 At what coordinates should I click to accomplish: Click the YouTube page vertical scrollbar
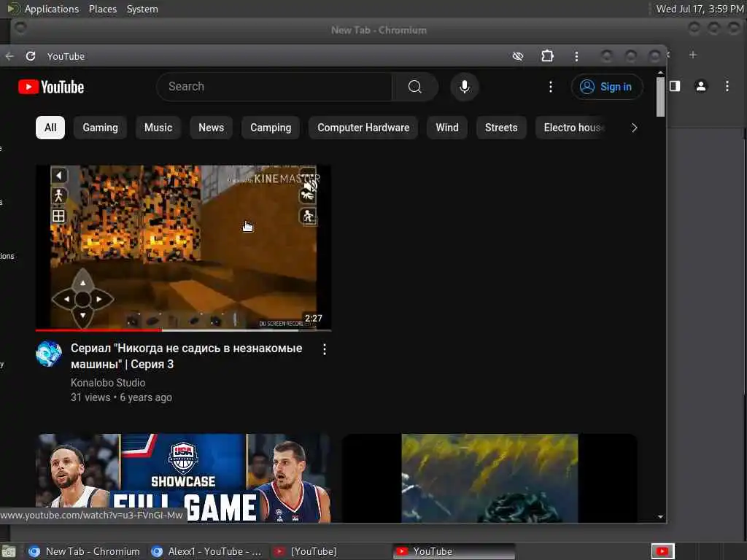[x=660, y=97]
